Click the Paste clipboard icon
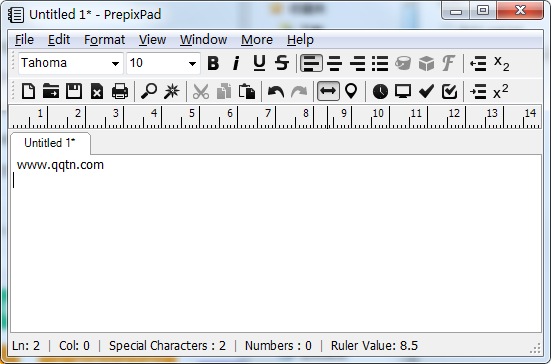The image size is (551, 364). 247,91
